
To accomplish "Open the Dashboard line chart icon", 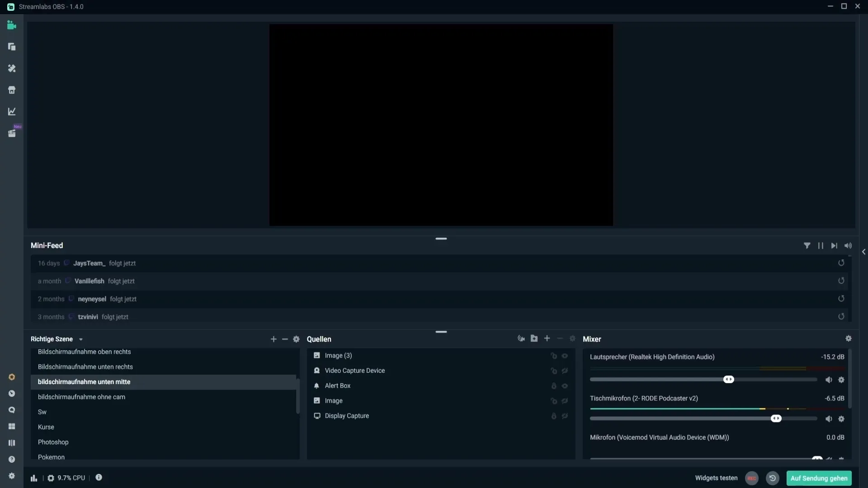I will [12, 111].
